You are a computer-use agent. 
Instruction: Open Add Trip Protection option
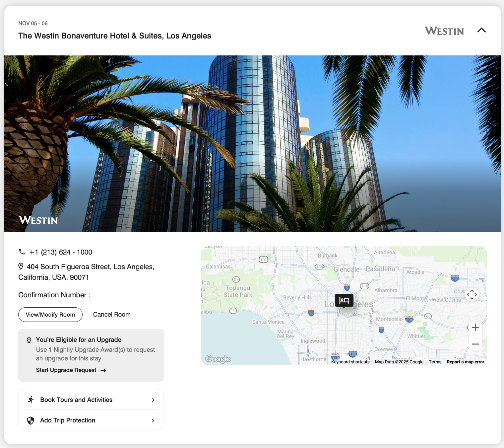[68, 420]
